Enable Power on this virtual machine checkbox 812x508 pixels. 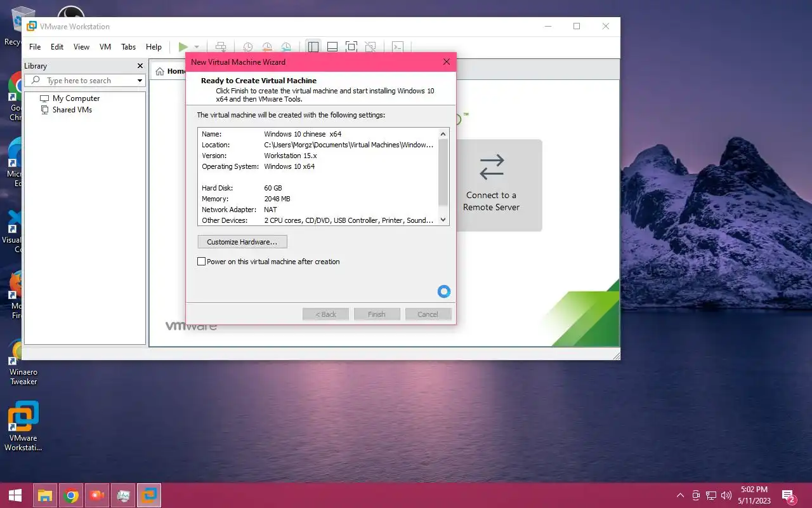202,262
